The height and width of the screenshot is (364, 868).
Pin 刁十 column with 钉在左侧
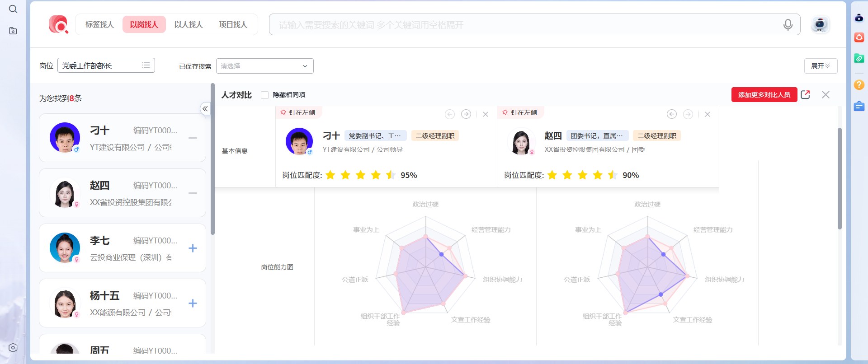298,112
